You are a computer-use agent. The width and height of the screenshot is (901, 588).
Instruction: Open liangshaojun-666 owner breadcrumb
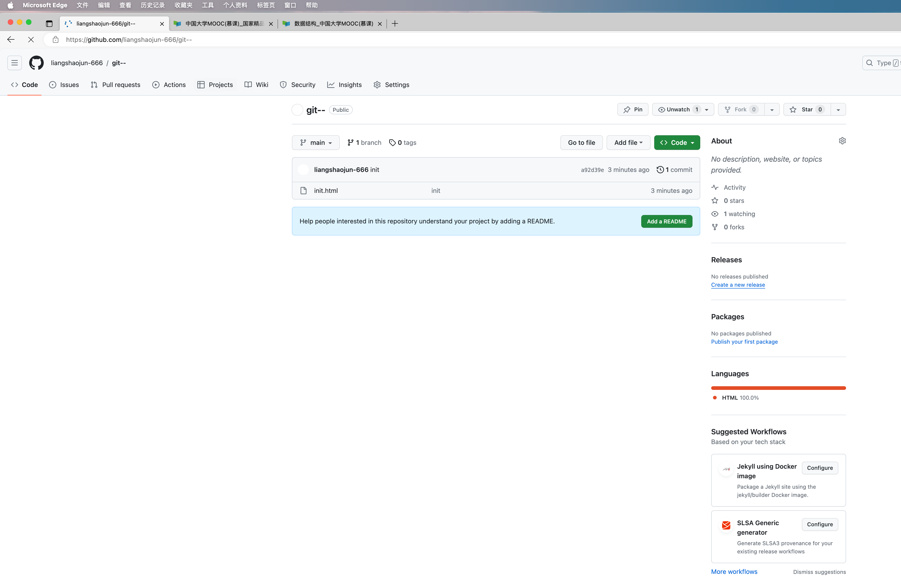(x=77, y=63)
